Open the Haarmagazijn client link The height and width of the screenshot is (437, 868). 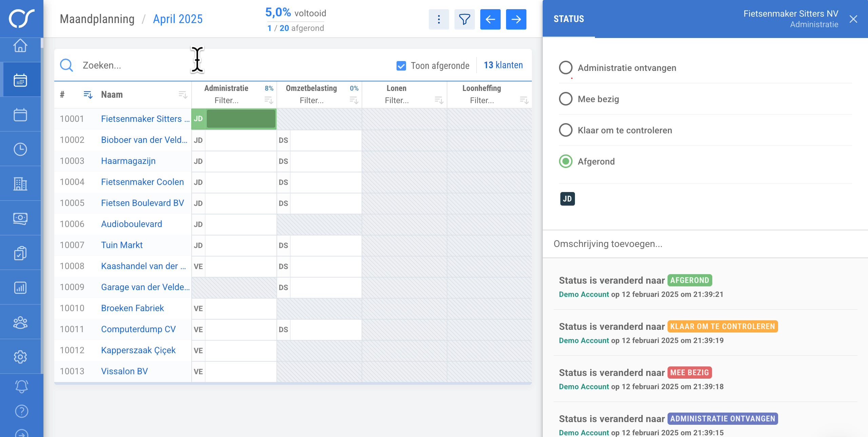[x=128, y=161]
